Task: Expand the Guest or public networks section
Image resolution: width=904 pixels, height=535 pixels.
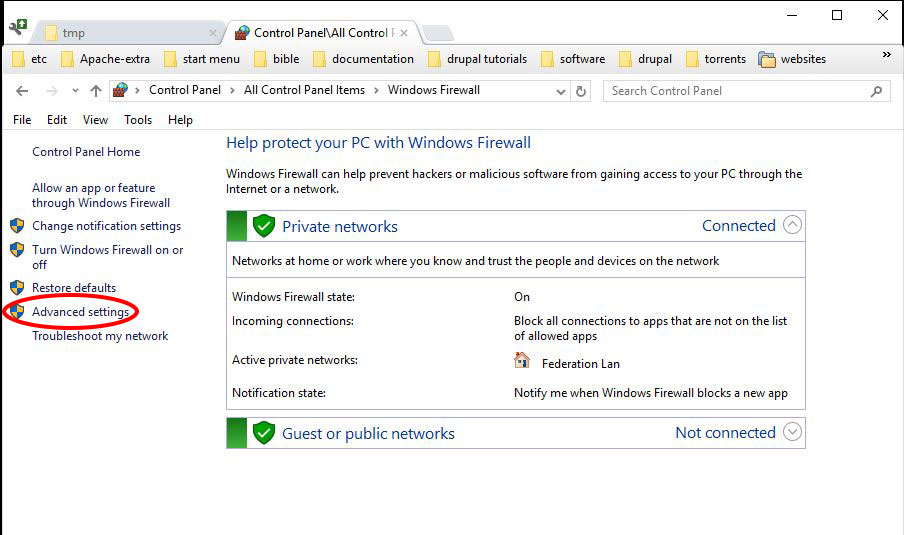Action: tap(792, 432)
